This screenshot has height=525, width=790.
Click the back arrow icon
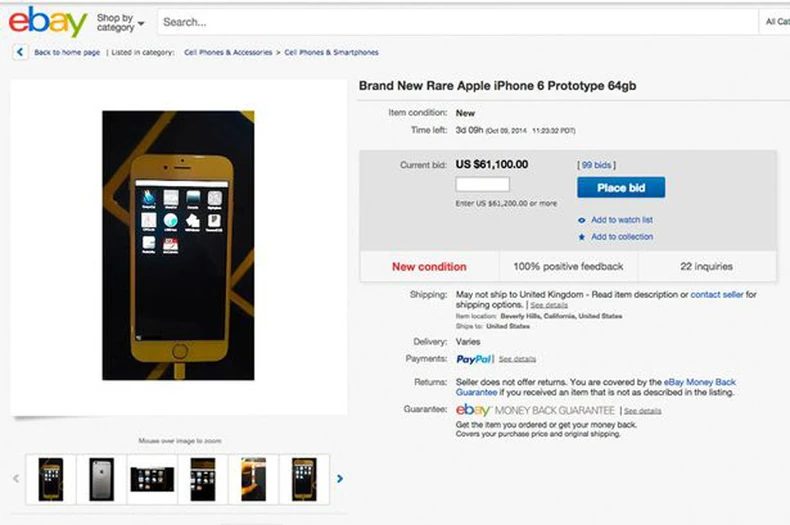pos(20,52)
